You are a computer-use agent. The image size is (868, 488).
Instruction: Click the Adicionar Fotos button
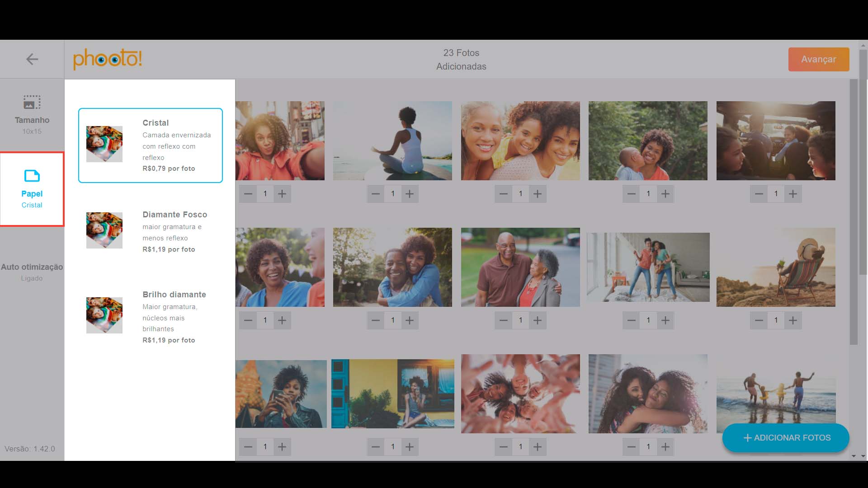(786, 437)
